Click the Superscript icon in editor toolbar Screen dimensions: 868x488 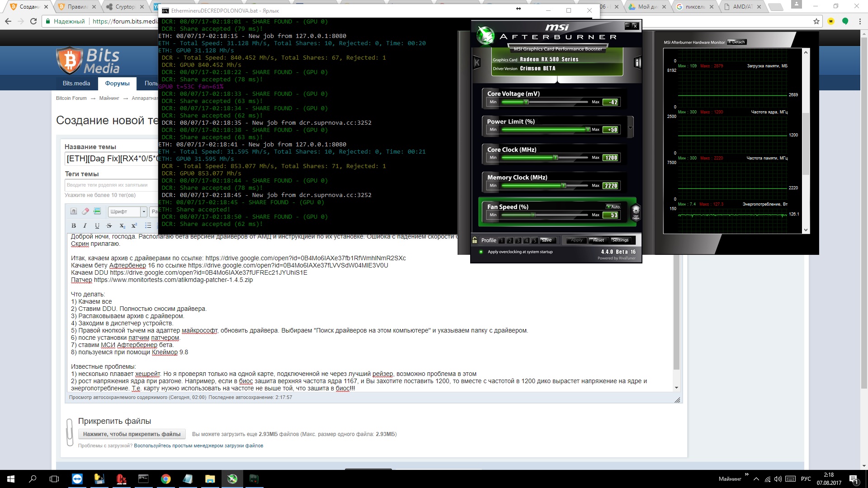click(134, 225)
